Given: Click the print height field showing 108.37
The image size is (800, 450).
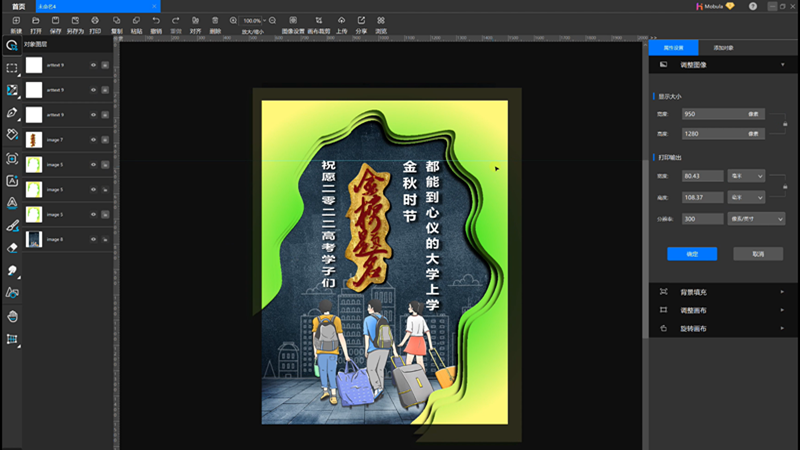Looking at the screenshot, I should tap(703, 197).
